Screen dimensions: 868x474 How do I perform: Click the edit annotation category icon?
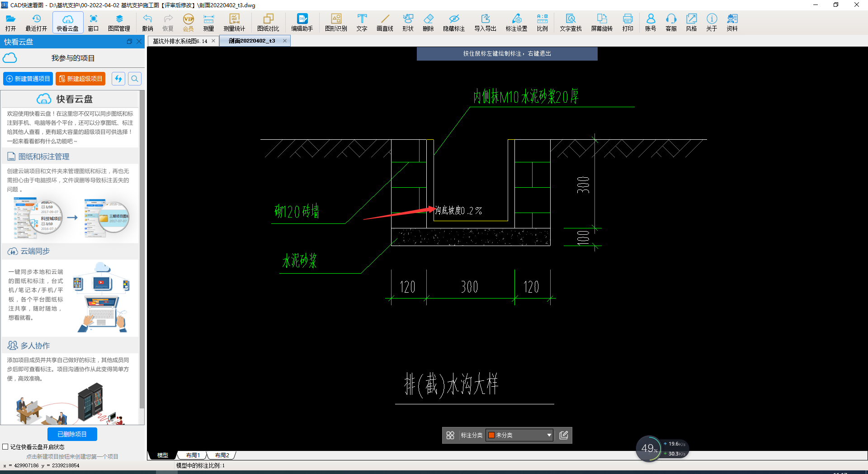(564, 435)
